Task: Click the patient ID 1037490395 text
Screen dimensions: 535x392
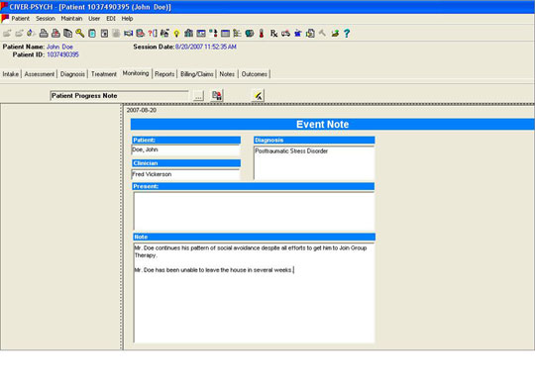Action: pos(62,54)
